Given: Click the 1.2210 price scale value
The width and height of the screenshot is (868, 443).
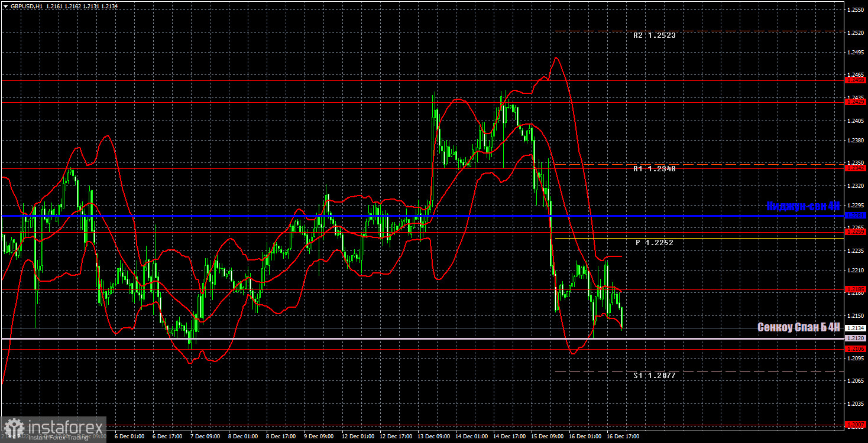Looking at the screenshot, I should click(856, 271).
